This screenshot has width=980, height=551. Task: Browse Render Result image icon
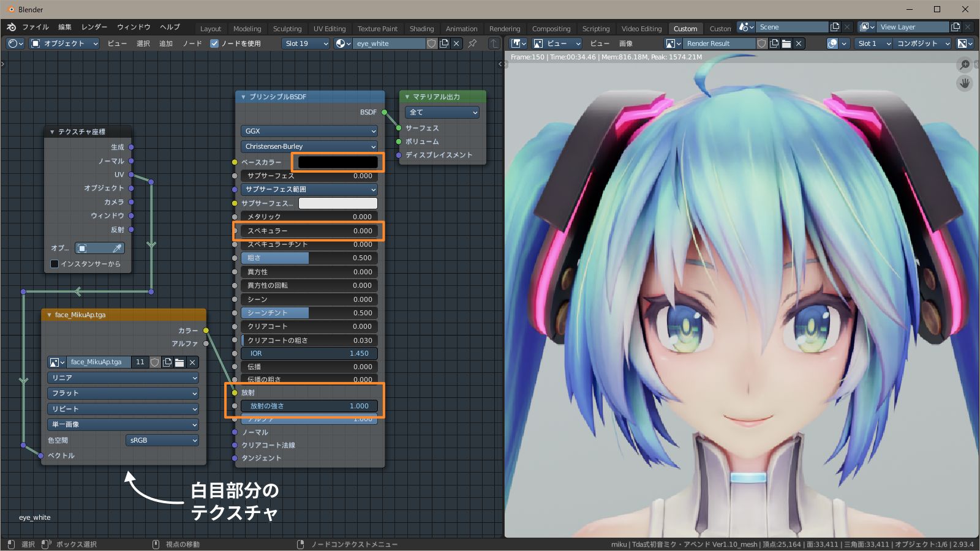(673, 43)
